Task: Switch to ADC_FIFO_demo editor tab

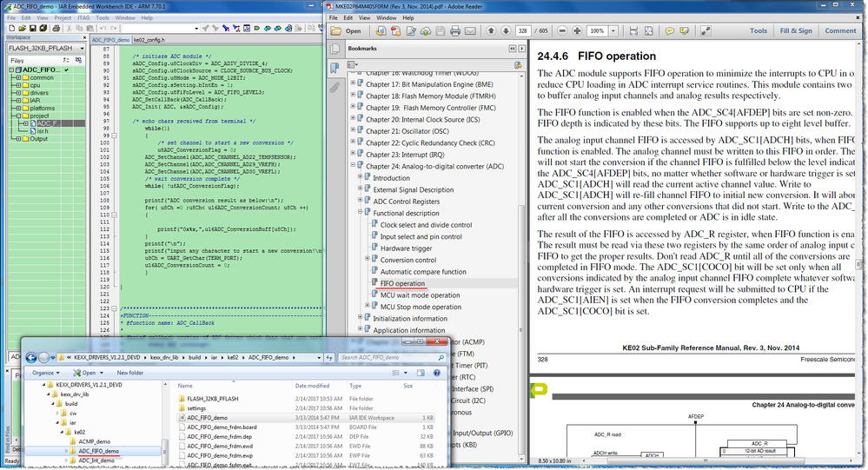Action: tap(110, 40)
